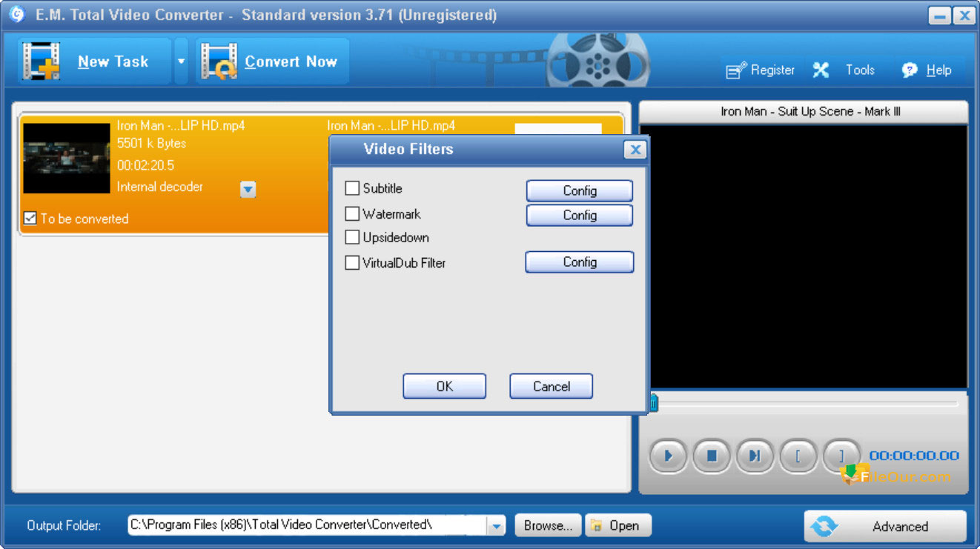Enable the Watermark filter checkbox
Image resolution: width=980 pixels, height=549 pixels.
click(x=352, y=213)
